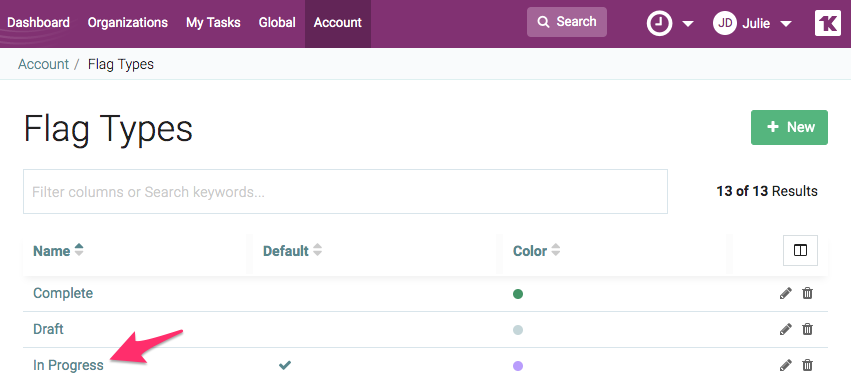This screenshot has height=381, width=851.
Task: Sort by the Color column arrows
Action: [555, 250]
